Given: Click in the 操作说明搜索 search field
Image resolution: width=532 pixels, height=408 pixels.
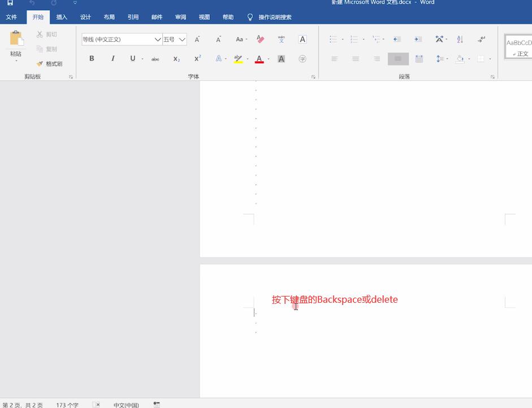Looking at the screenshot, I should [x=275, y=17].
